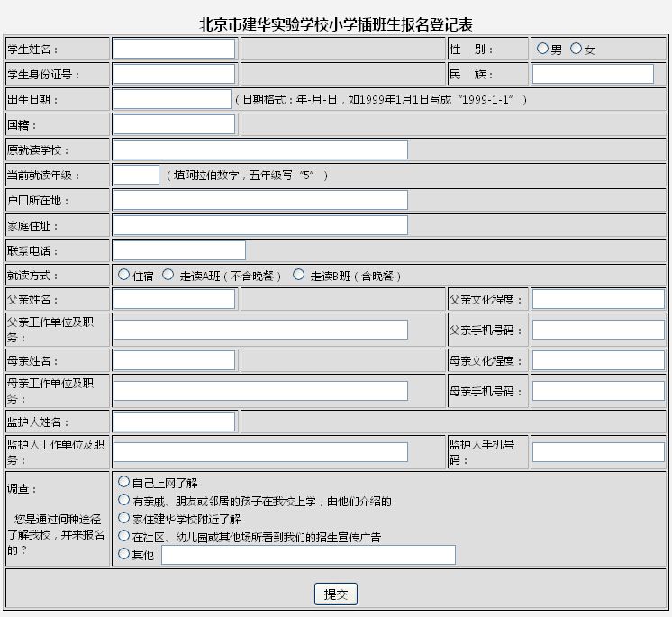The width and height of the screenshot is (672, 617).
Task: Click the text box beside 其他 option
Action: point(308,555)
